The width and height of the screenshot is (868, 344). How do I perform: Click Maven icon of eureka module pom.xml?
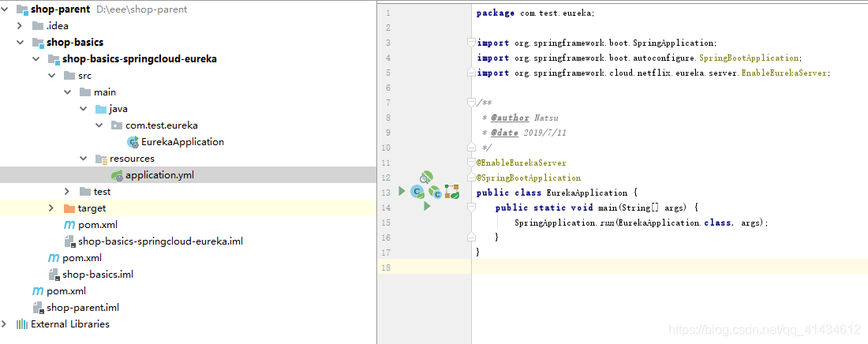[69, 225]
